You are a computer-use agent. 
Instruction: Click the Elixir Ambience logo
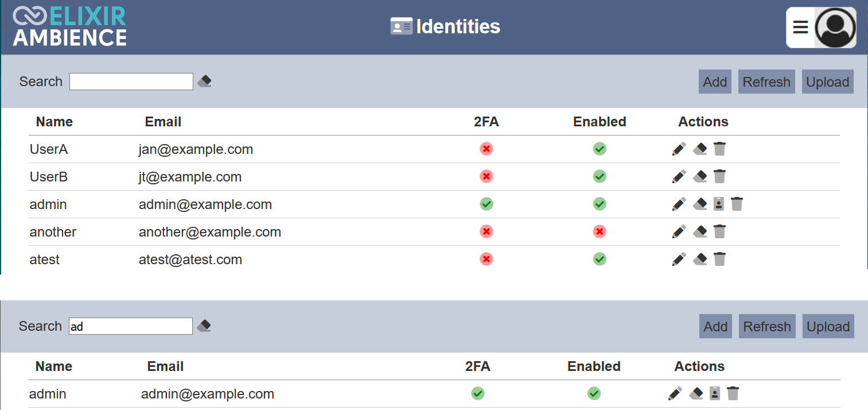(x=69, y=27)
